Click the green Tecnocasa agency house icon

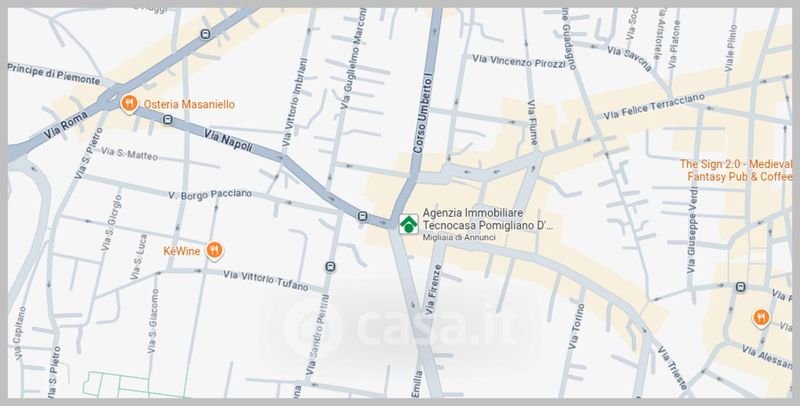point(409,224)
